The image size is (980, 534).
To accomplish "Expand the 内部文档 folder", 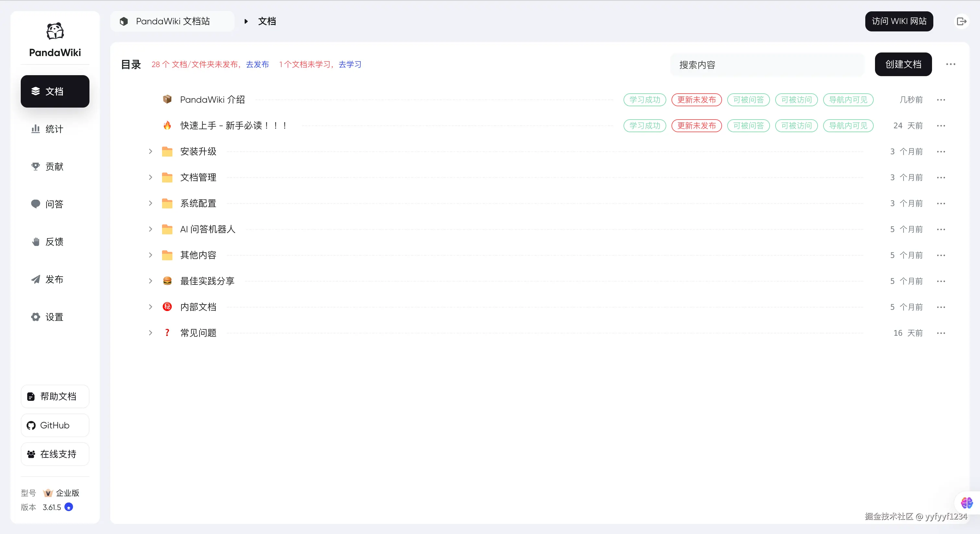I will coord(151,307).
